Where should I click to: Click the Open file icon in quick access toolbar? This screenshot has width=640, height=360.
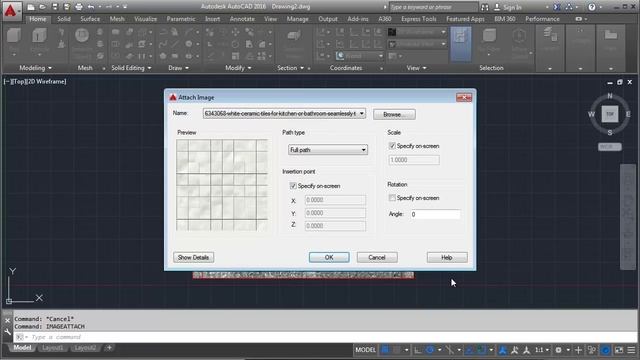tap(42, 7)
